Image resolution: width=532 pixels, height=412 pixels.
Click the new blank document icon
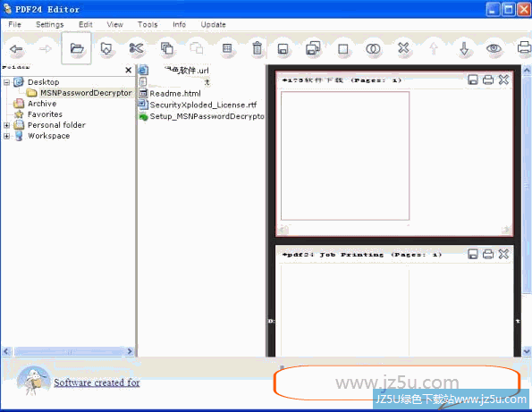coord(343,49)
